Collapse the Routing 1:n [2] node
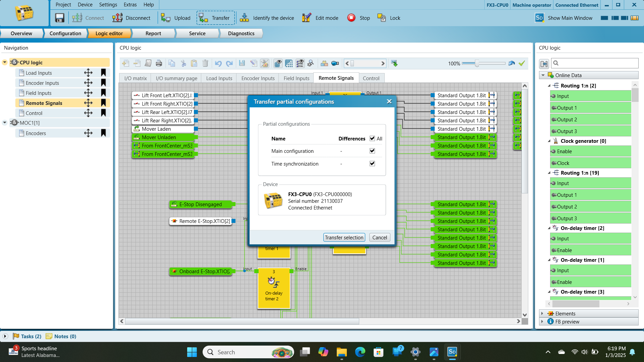The width and height of the screenshot is (644, 362). pyautogui.click(x=549, y=86)
